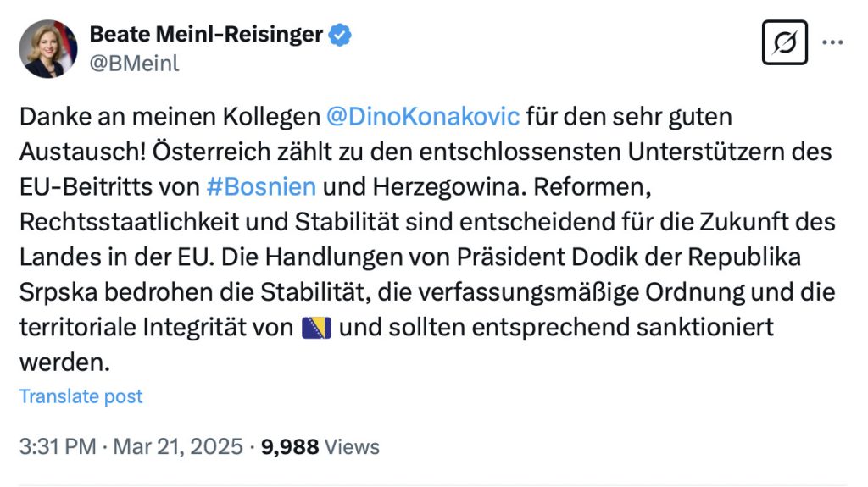This screenshot has width=868, height=487.
Task: Open the @DinoKonakovic mention
Action: (422, 115)
